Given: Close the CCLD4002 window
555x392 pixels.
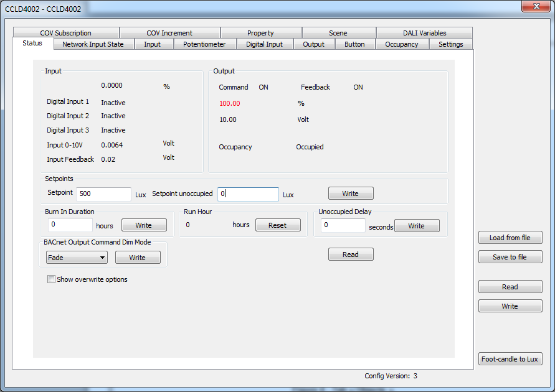Looking at the screenshot, I should pos(536,6).
